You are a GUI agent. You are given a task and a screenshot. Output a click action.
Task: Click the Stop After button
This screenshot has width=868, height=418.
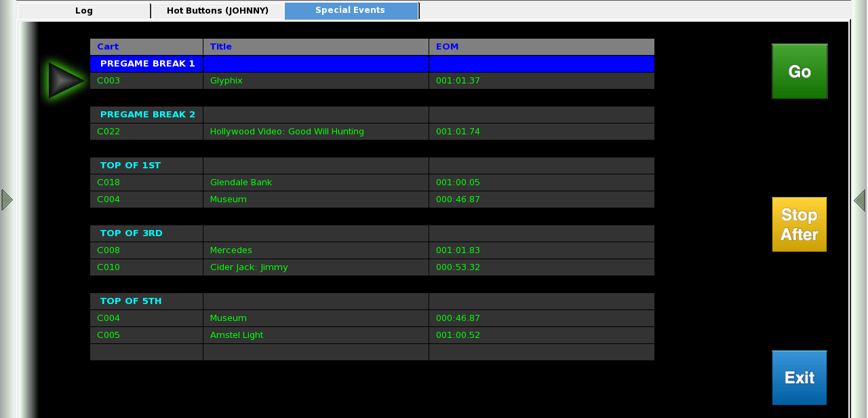[x=799, y=224]
